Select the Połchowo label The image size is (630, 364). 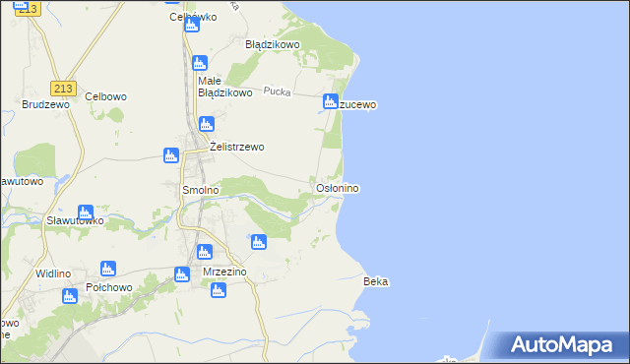pos(109,287)
